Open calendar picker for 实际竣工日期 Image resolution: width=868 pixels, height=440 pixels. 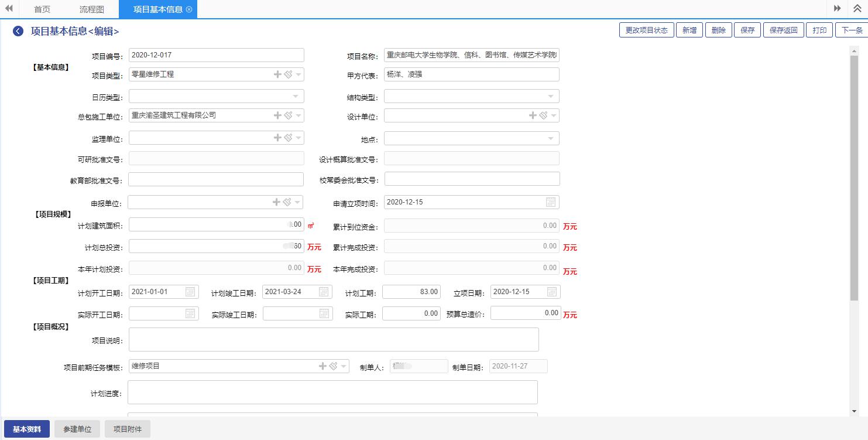pos(324,313)
